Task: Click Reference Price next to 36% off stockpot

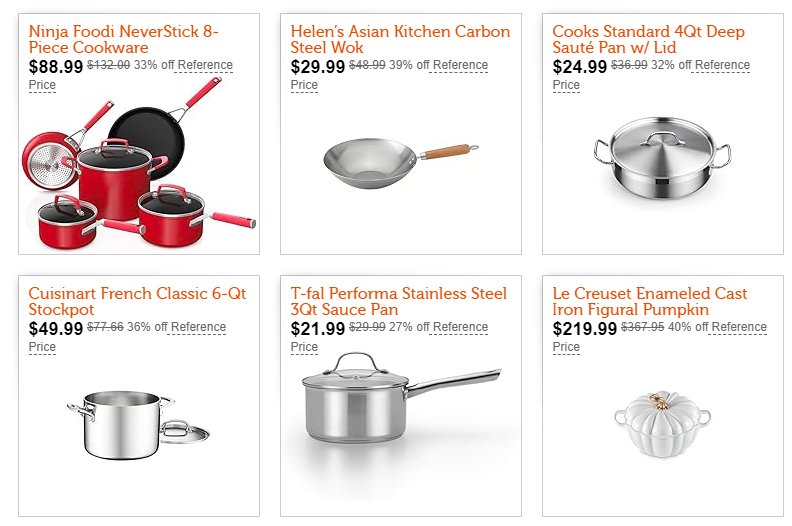Action: 197,327
